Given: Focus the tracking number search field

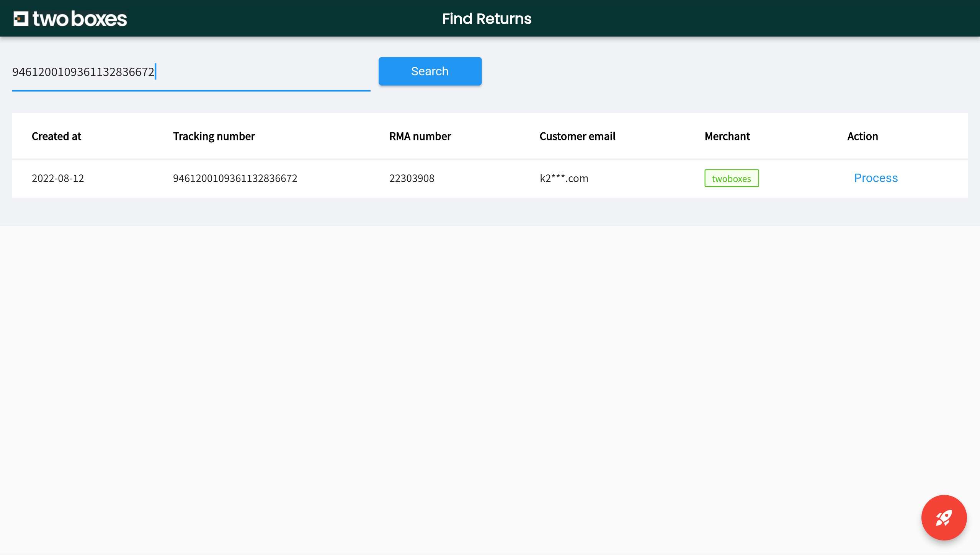Looking at the screenshot, I should (x=191, y=72).
